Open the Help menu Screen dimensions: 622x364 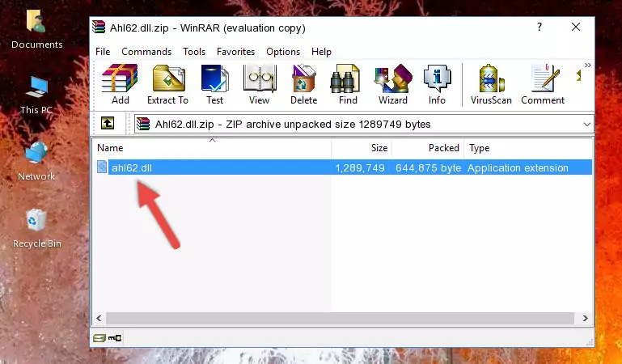point(321,52)
